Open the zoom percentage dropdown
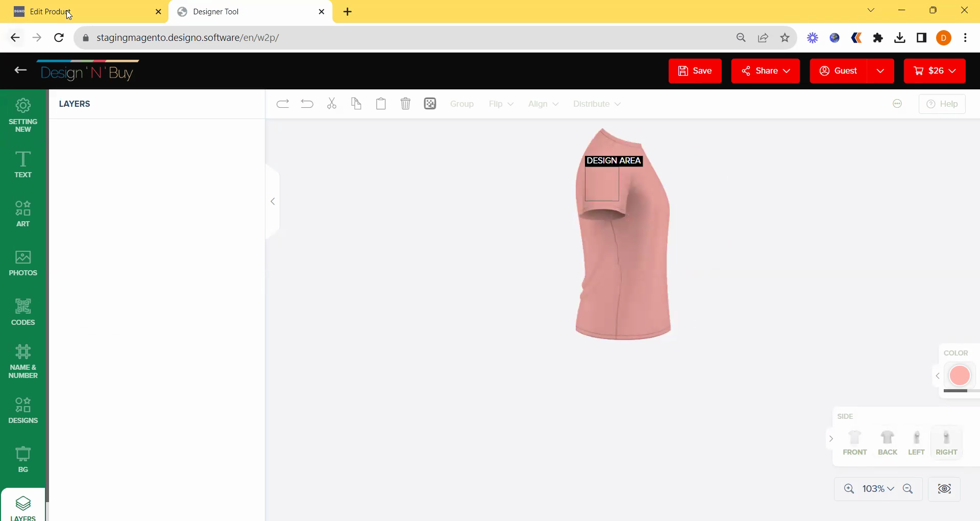 coord(878,489)
